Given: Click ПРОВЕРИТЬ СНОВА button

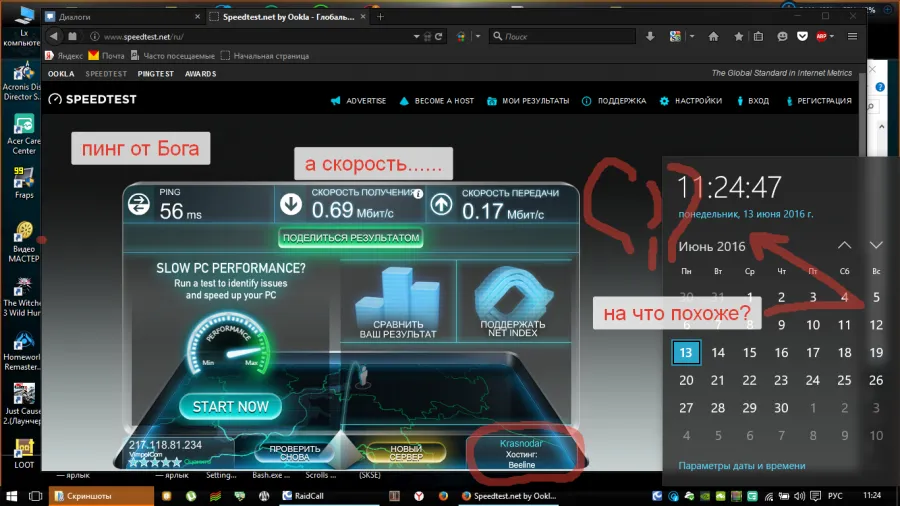Looking at the screenshot, I should [x=294, y=453].
